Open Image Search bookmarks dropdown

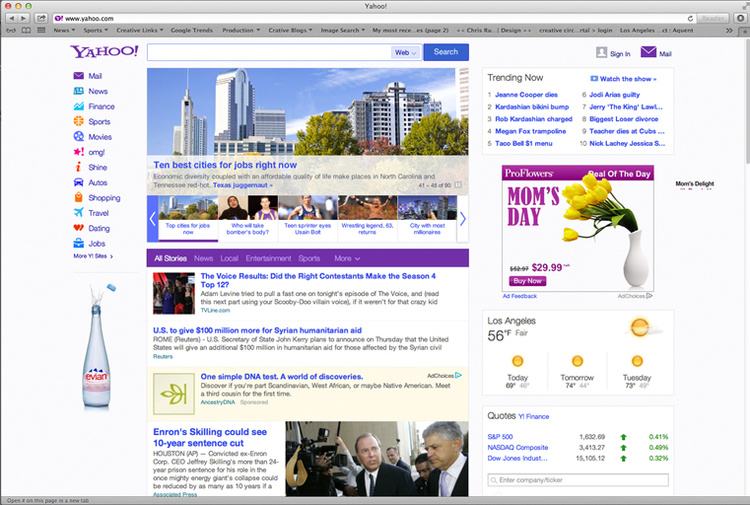point(342,30)
